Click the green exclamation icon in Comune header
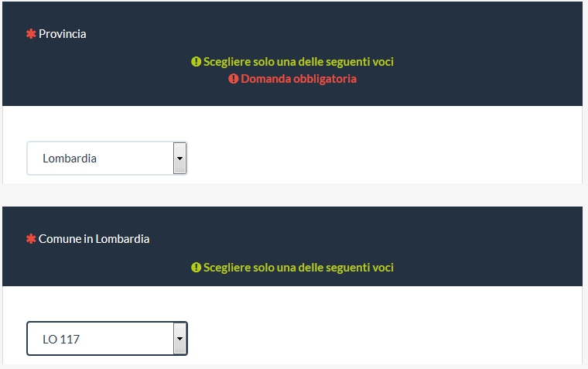588x369 pixels. (196, 268)
